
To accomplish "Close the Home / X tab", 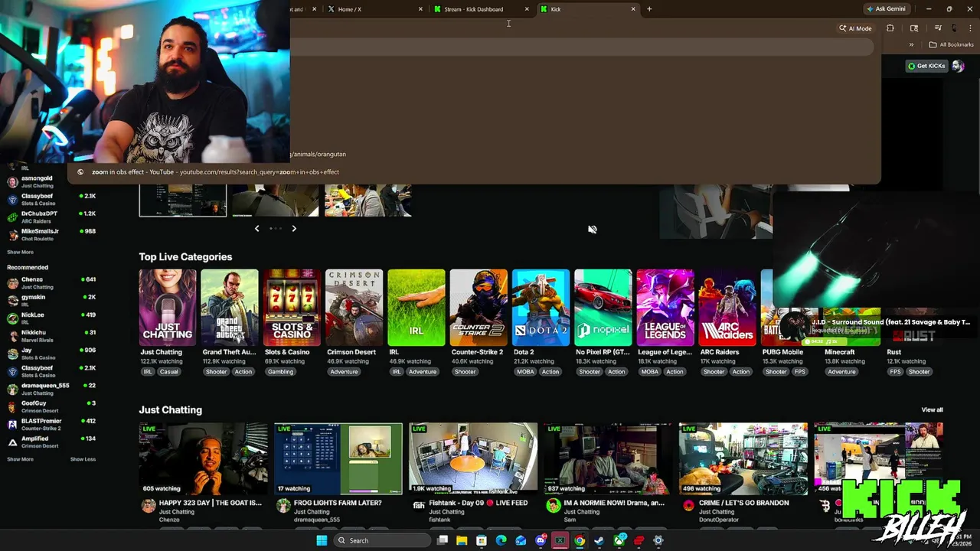I will tap(420, 9).
